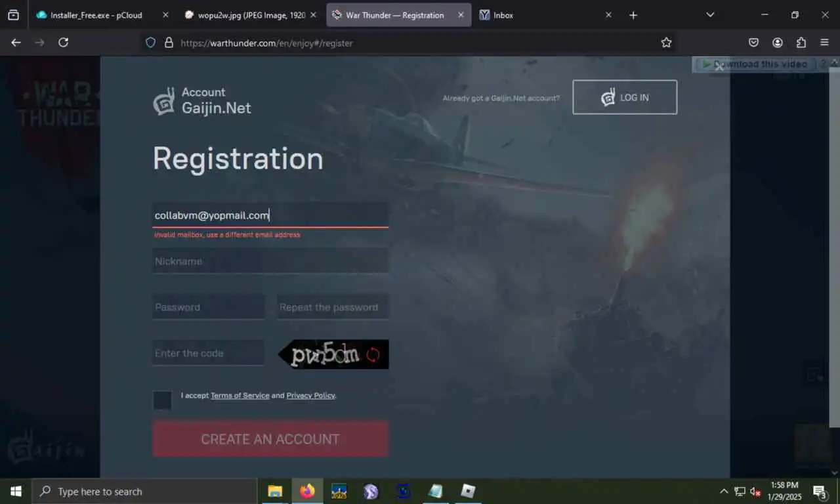
Task: Focus the Enter the code field
Action: (209, 353)
